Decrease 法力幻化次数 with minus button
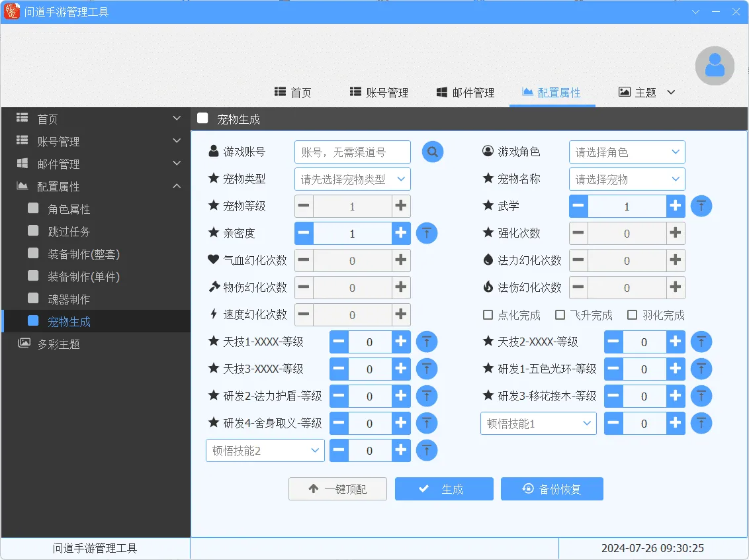 coord(578,260)
